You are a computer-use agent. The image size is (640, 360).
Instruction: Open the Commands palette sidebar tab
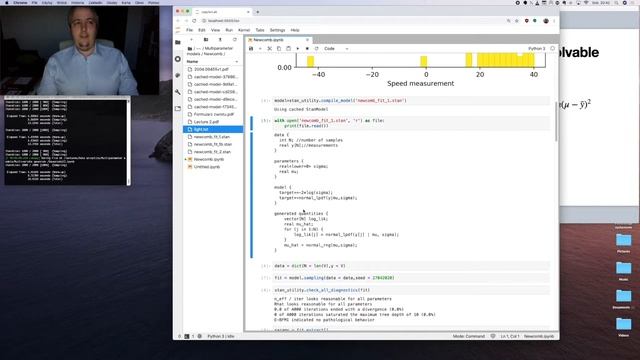[x=178, y=76]
